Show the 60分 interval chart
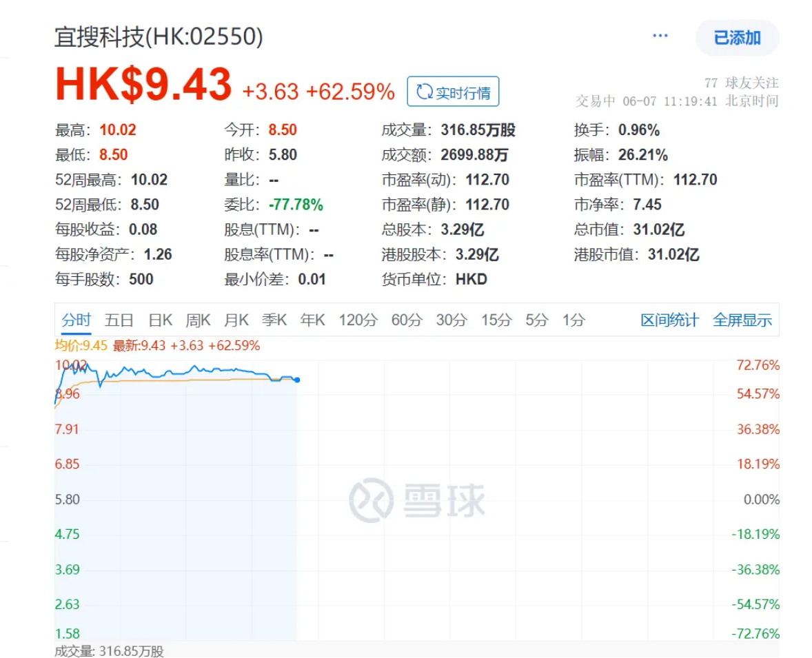Image resolution: width=812 pixels, height=658 pixels. [x=407, y=320]
